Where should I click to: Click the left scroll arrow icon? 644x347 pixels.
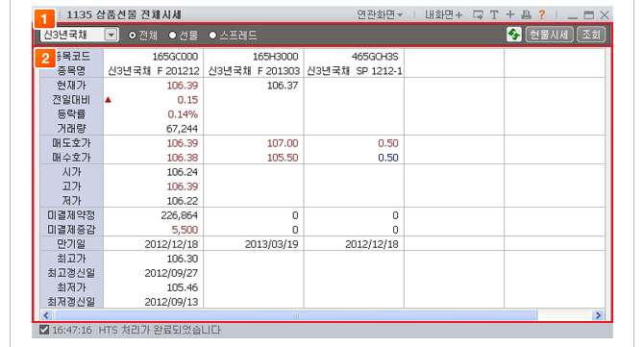(x=46, y=315)
